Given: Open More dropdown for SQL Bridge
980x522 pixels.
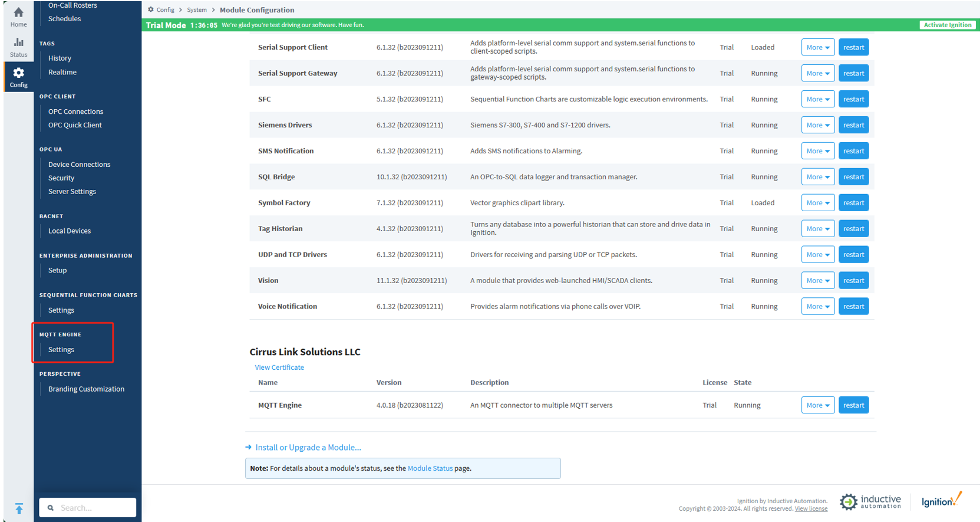Looking at the screenshot, I should tap(818, 177).
